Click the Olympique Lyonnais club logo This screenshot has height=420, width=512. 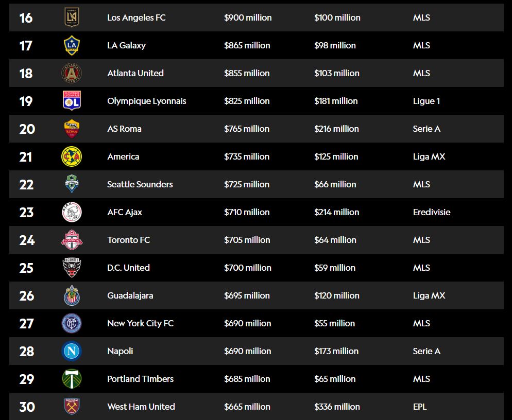(x=72, y=101)
